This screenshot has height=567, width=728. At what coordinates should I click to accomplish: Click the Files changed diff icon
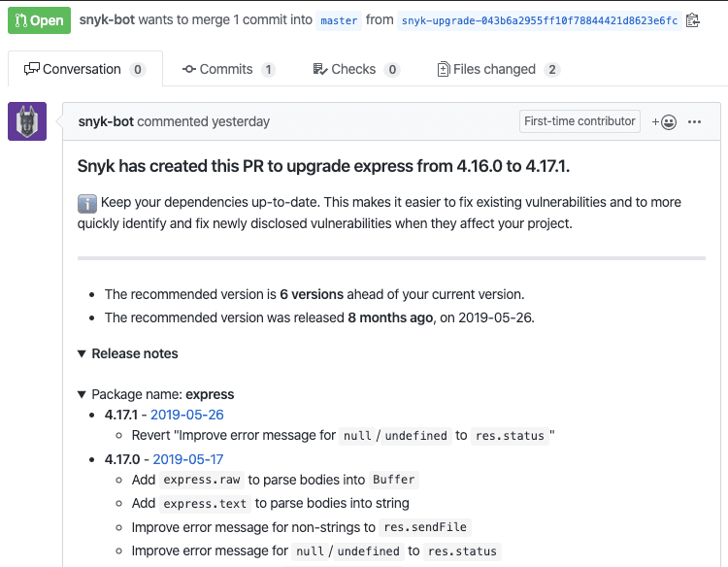pos(443,69)
